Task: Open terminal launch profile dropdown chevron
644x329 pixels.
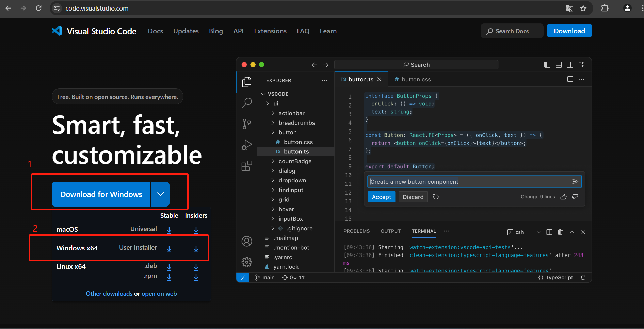Action: [x=539, y=232]
